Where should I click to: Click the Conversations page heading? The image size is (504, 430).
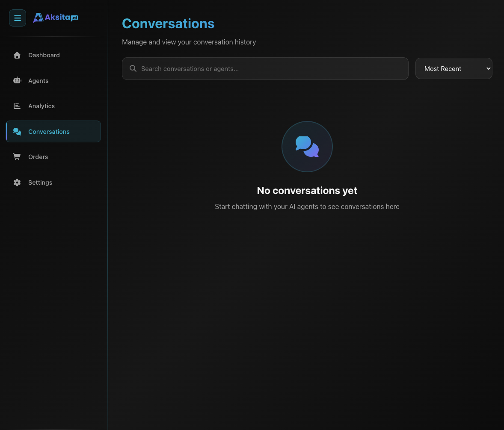point(168,24)
